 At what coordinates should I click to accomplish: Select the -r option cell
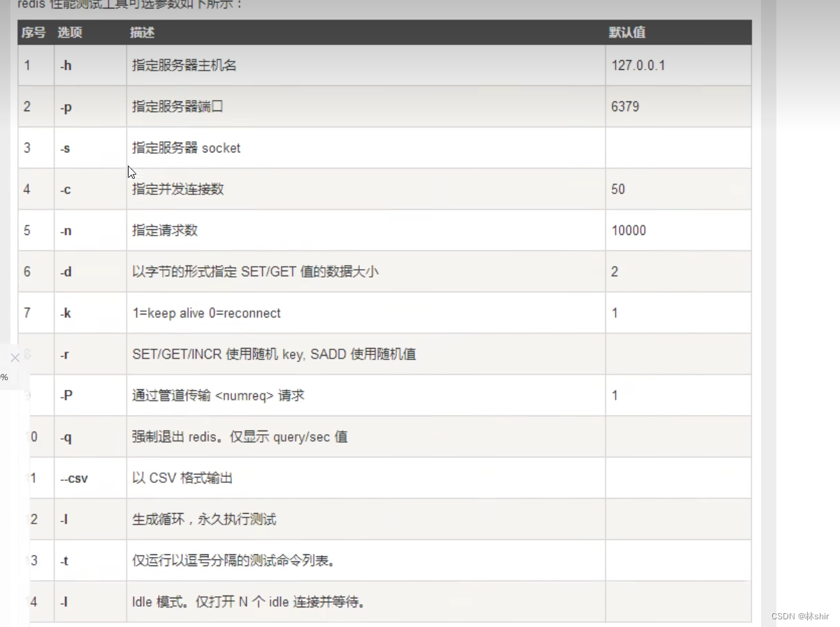(x=90, y=354)
